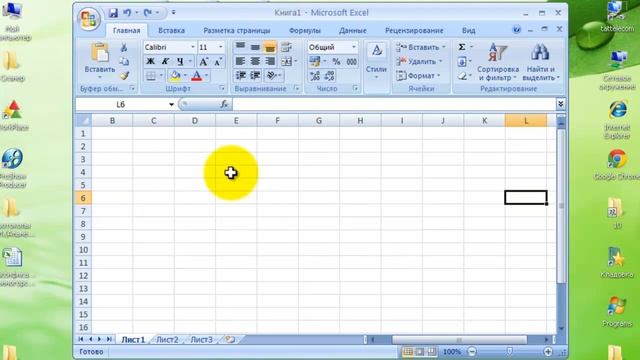Apply percent style
The width and height of the screenshot is (640, 360).
tap(336, 62)
